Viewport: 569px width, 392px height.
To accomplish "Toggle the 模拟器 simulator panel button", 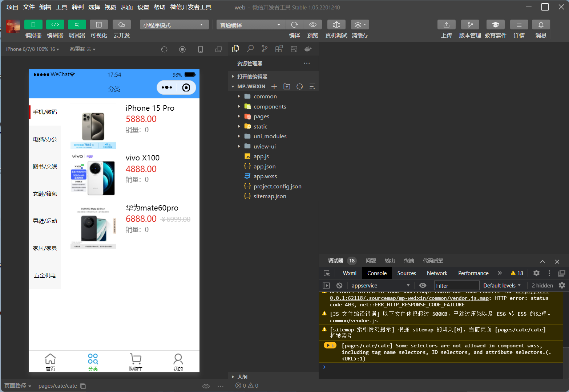I will click(x=33, y=25).
